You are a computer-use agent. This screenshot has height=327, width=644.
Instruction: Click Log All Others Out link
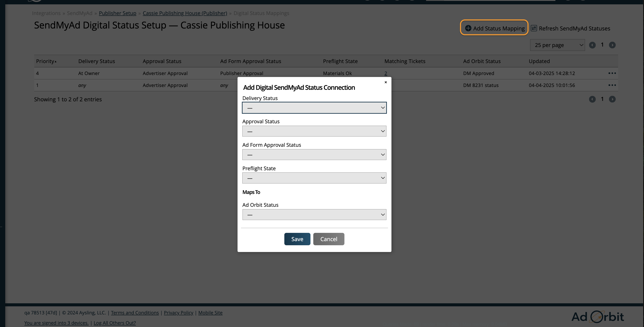pyautogui.click(x=115, y=323)
